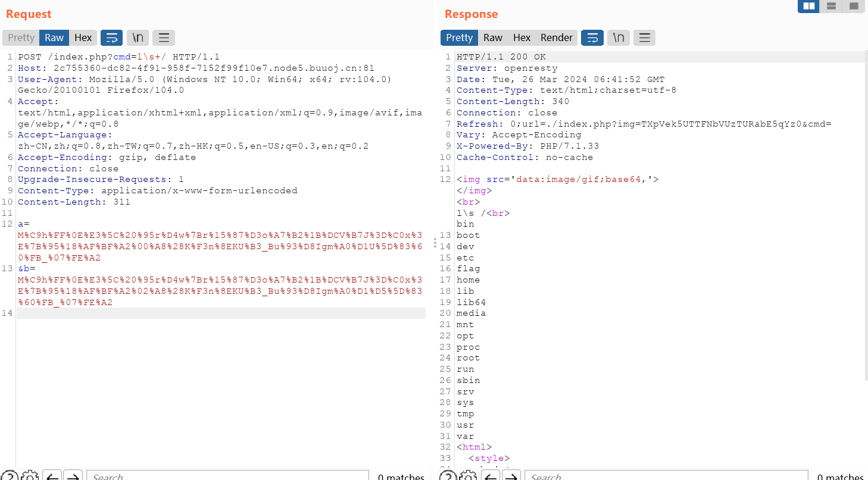Click the Response panel vertical scrollbar
868x480 pixels.
point(866,215)
